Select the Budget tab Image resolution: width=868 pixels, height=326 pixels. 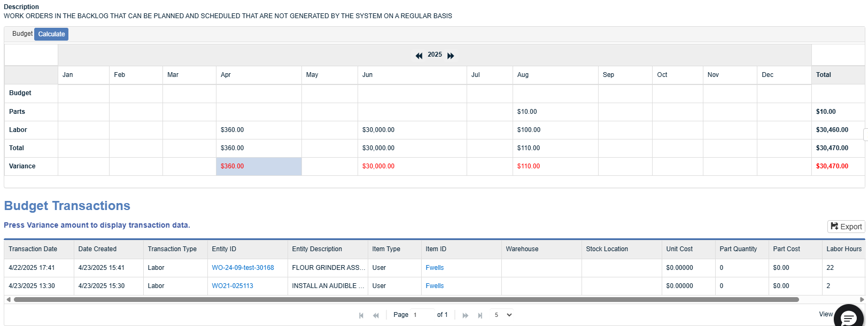click(x=22, y=34)
